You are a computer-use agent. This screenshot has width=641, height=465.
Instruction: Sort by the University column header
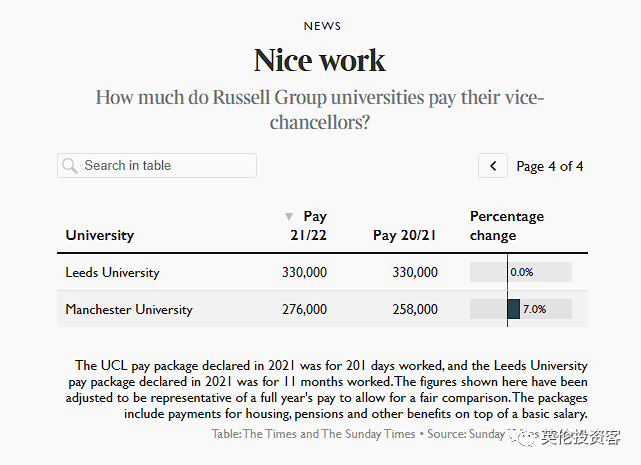coord(99,235)
